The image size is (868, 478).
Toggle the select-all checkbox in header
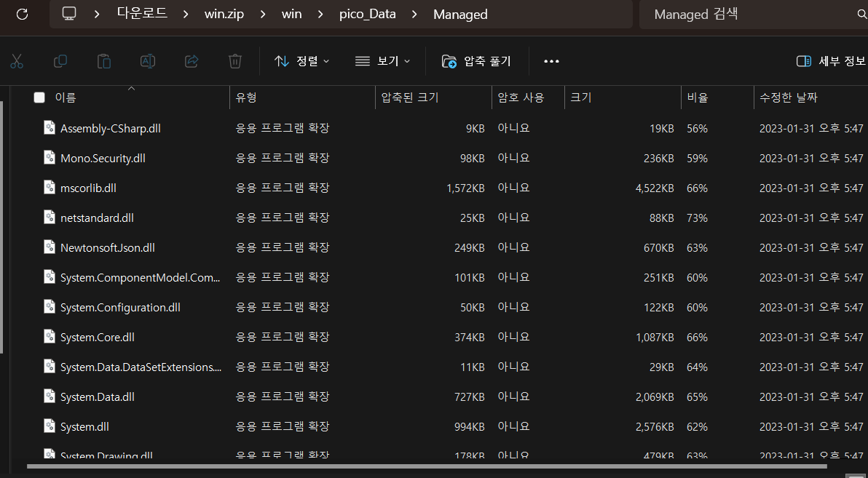tap(39, 98)
